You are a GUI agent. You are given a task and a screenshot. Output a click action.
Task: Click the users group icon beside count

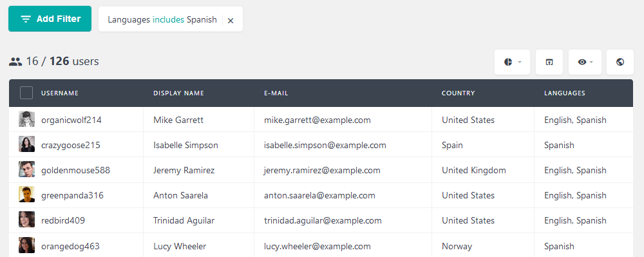[15, 62]
